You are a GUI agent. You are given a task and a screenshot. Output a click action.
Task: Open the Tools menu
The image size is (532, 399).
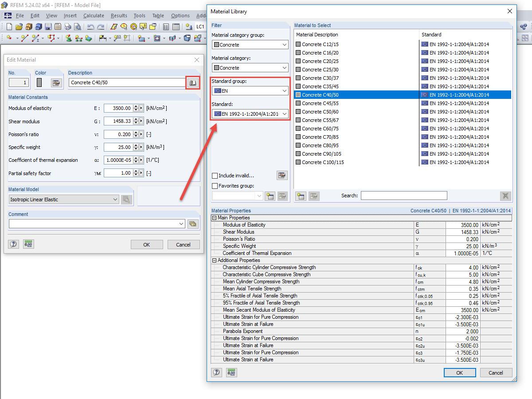click(139, 15)
